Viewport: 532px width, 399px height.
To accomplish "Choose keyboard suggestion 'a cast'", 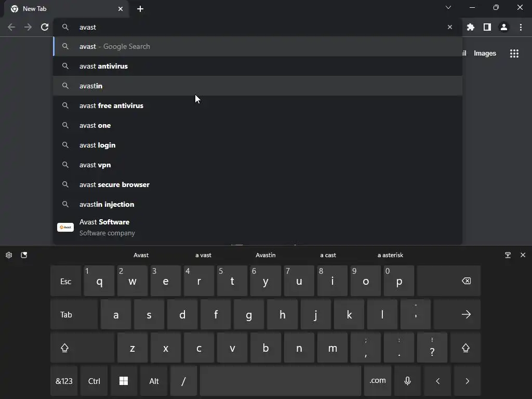I will pyautogui.click(x=328, y=255).
